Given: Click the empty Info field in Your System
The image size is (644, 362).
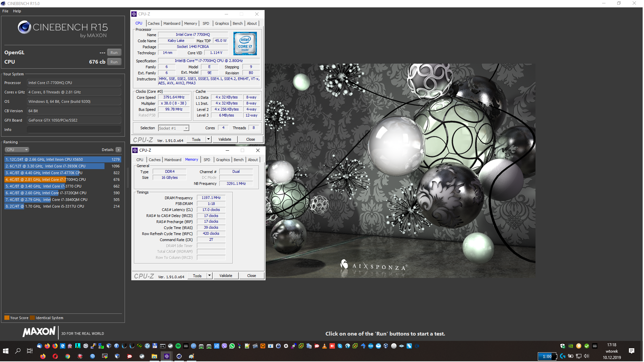Looking at the screenshot, I should (x=74, y=130).
